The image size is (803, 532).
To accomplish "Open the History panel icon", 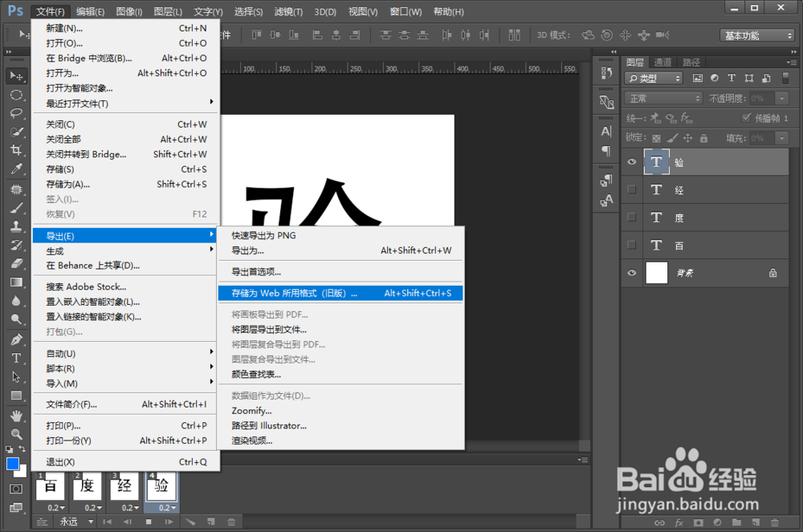I will (x=606, y=73).
